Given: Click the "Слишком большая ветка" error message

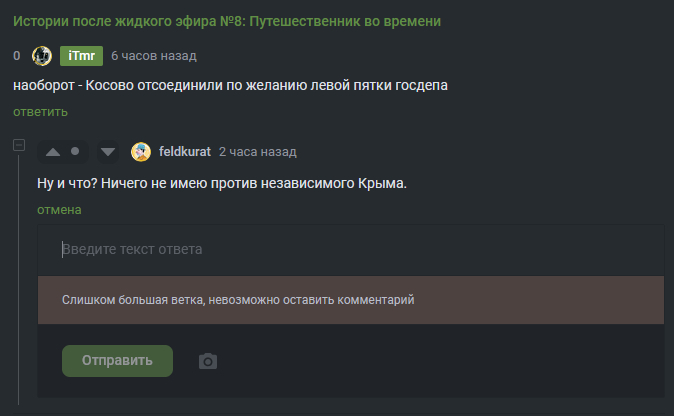Looking at the screenshot, I should 238,299.
